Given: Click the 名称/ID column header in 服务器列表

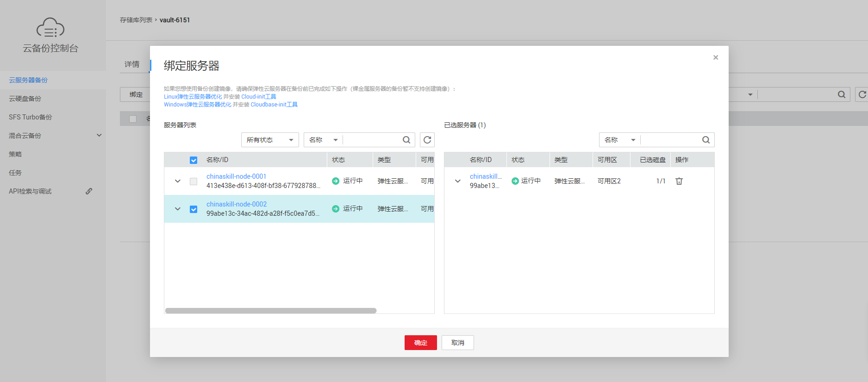Looking at the screenshot, I should click(218, 160).
